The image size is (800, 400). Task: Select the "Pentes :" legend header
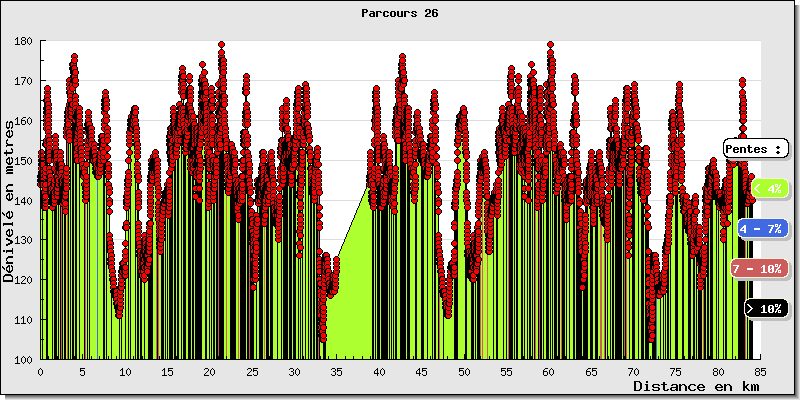[755, 148]
